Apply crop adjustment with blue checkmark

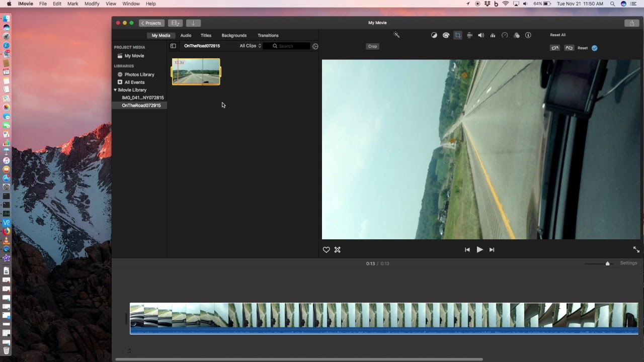(595, 48)
